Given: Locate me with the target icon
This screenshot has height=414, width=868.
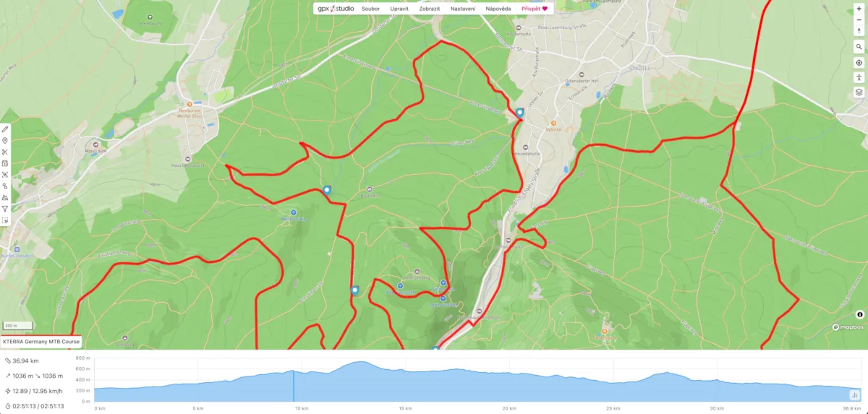Looking at the screenshot, I should pyautogui.click(x=859, y=63).
